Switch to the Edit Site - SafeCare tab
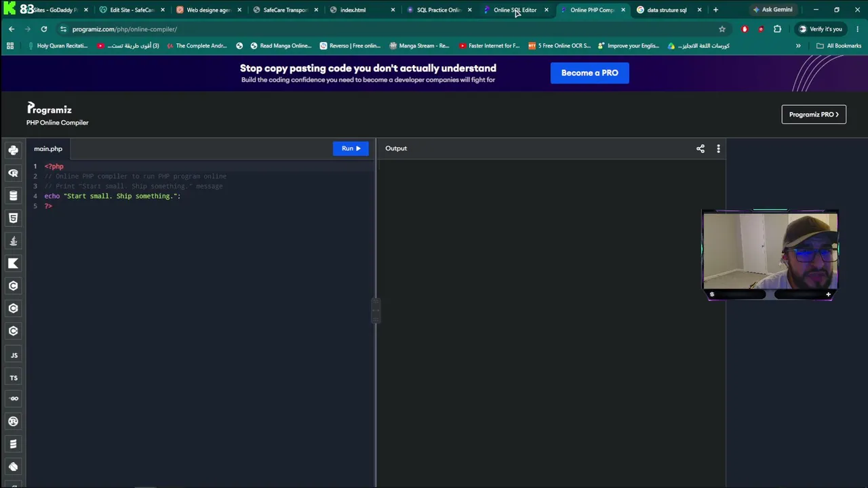 132,10
